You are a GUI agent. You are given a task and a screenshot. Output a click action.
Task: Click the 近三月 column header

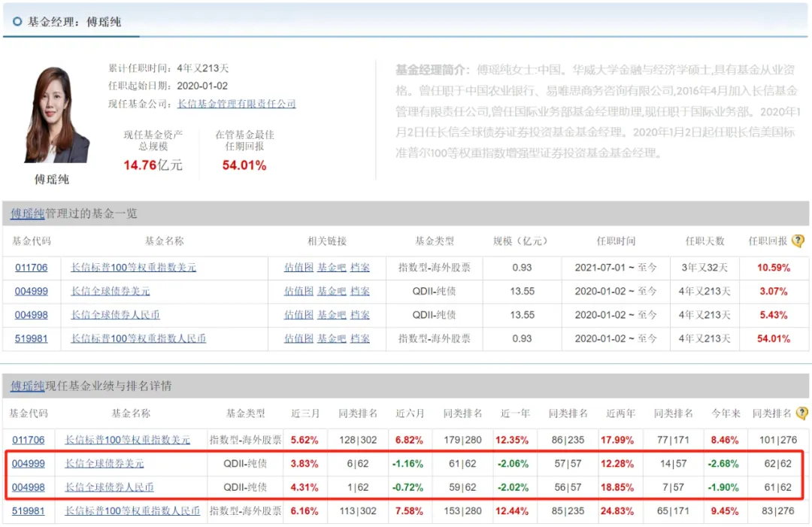[305, 413]
